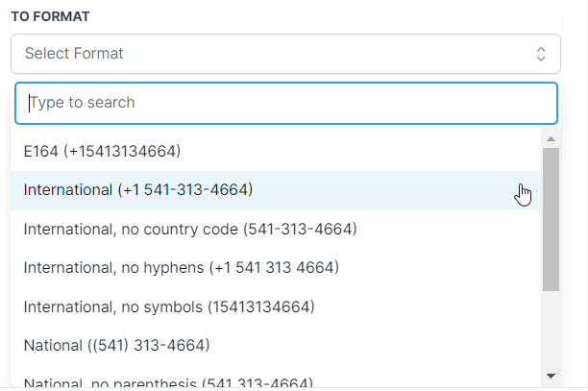Select the E164 (+15413134664) option

click(x=103, y=151)
